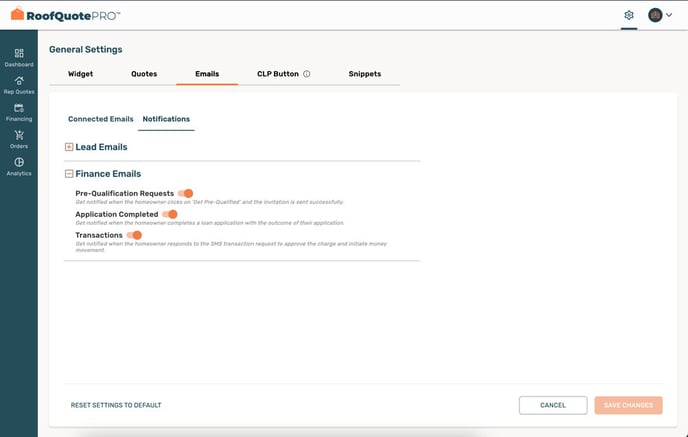Image resolution: width=688 pixels, height=437 pixels.
Task: Click Reset Settings to Default
Action: (x=116, y=405)
